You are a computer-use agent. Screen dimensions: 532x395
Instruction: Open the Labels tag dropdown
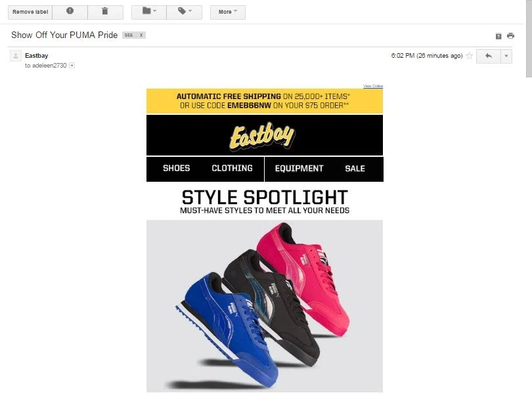(x=185, y=12)
